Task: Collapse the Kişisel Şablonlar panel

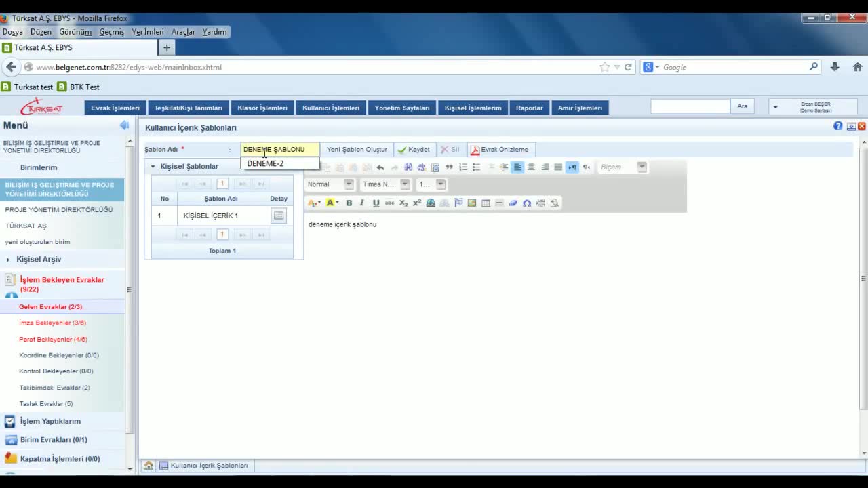Action: click(153, 167)
